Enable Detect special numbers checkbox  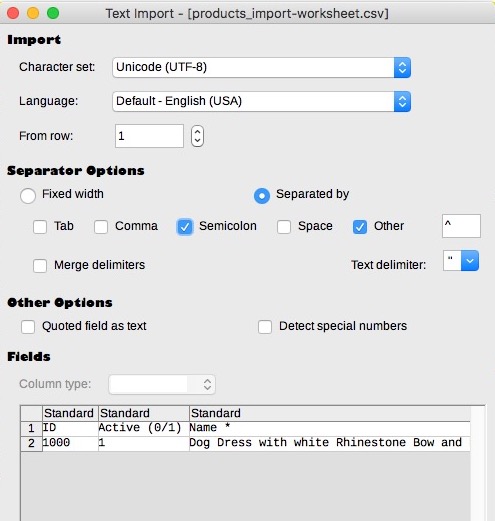tap(265, 327)
